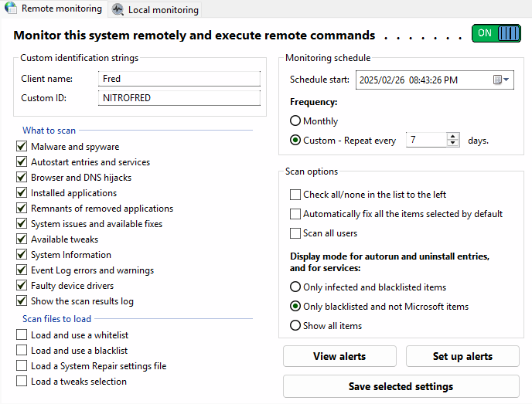
Task: Open the Schedule start date dropdown arrow
Action: click(506, 80)
